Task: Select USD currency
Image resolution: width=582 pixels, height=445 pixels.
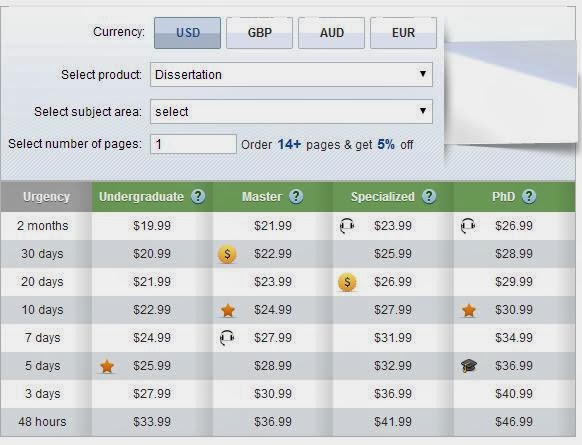Action: [187, 33]
